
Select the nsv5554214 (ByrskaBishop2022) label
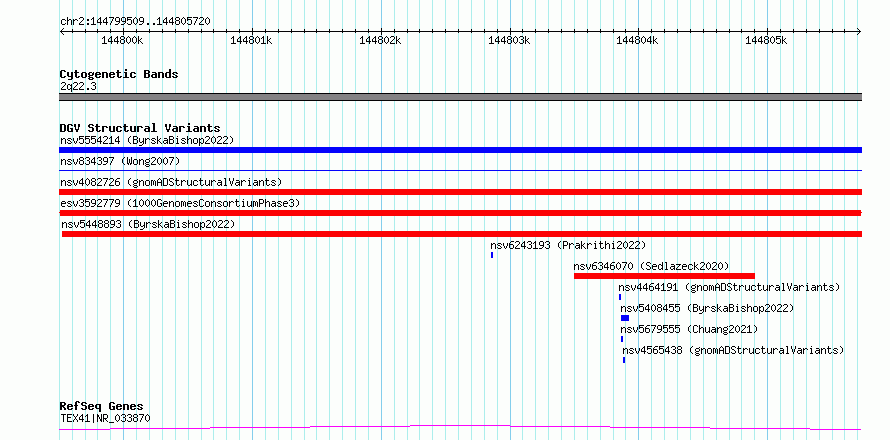point(147,140)
